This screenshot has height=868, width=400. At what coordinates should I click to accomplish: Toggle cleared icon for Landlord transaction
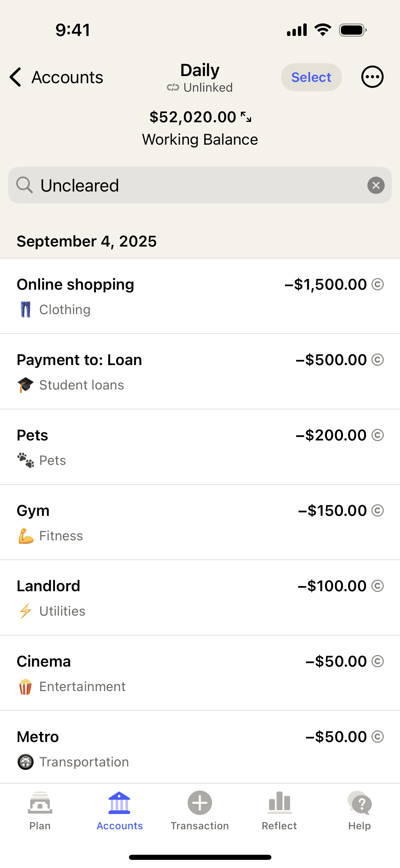pos(377,586)
